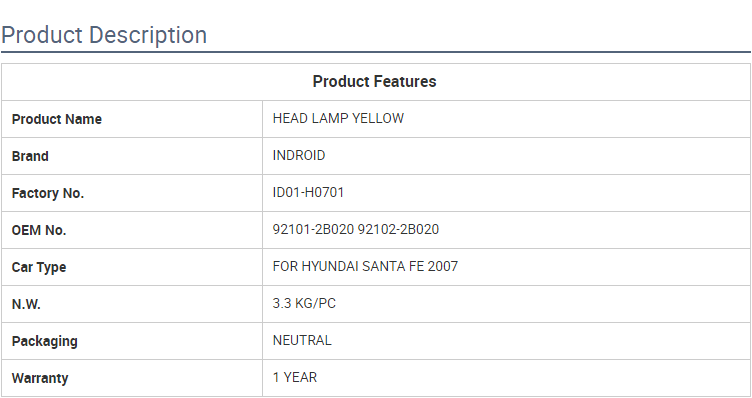This screenshot has height=398, width=752.
Task: Click the N.W. label cell
Action: point(132,304)
